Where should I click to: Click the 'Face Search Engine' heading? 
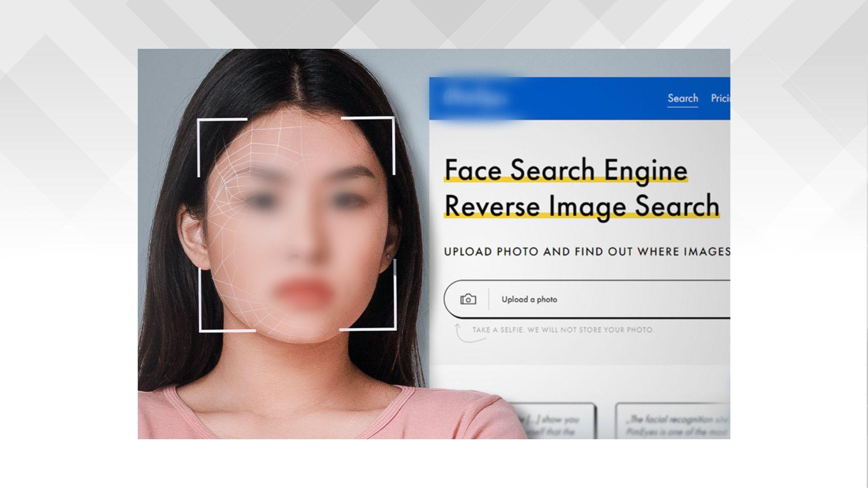coord(566,170)
